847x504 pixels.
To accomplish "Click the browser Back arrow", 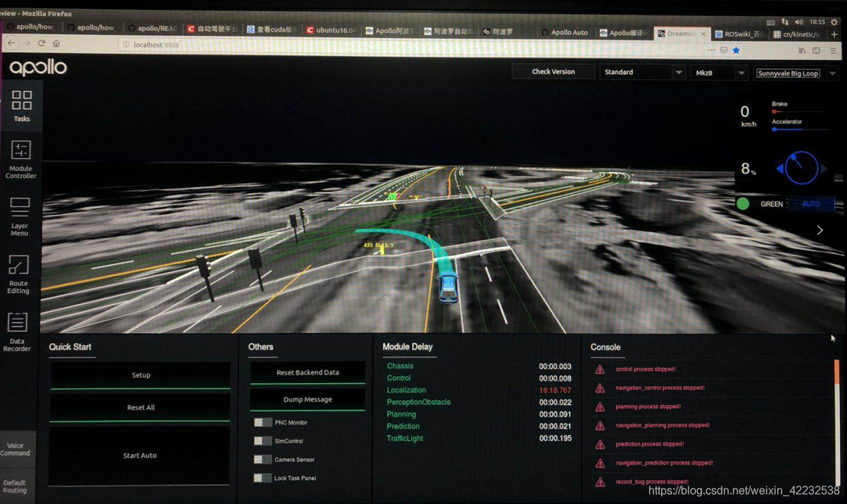I will [11, 44].
